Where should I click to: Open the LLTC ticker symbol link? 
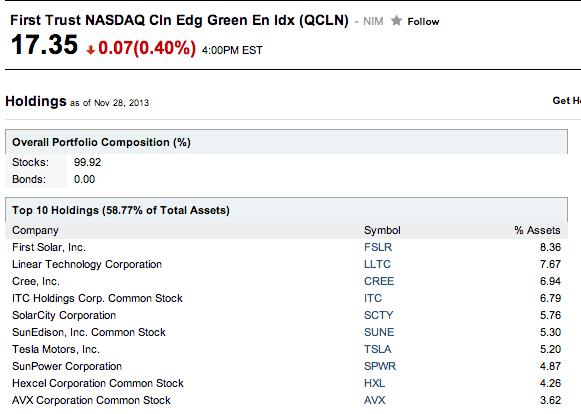pos(377,264)
